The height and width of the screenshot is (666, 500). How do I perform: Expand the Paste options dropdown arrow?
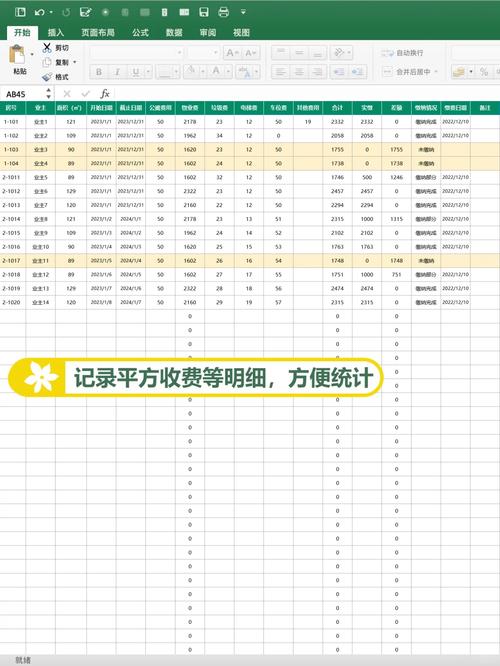pos(32,55)
